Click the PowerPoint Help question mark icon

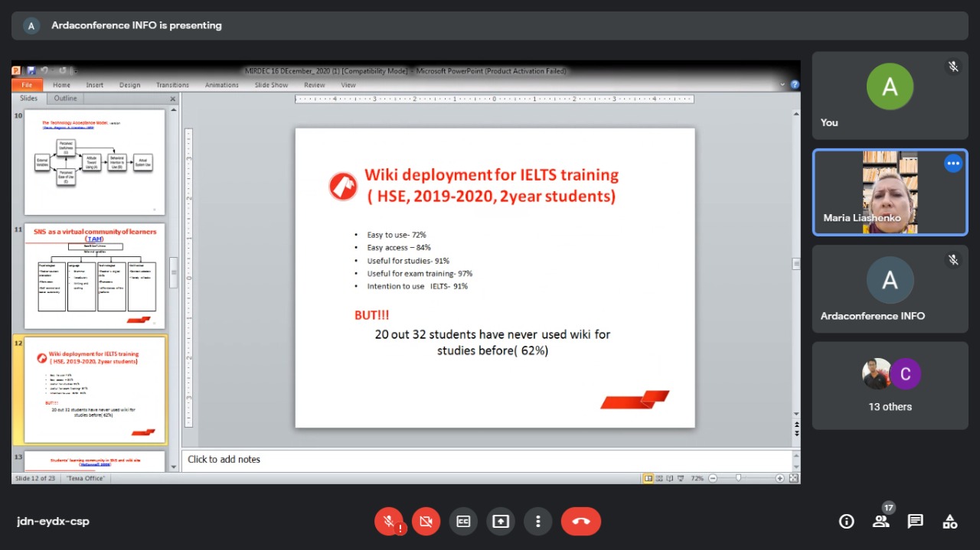click(795, 85)
